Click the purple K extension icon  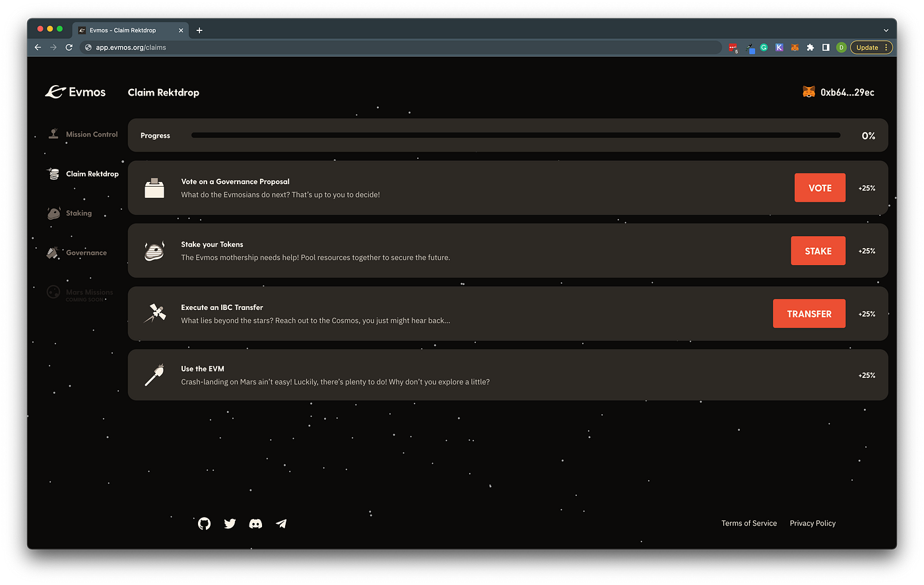pyautogui.click(x=779, y=47)
